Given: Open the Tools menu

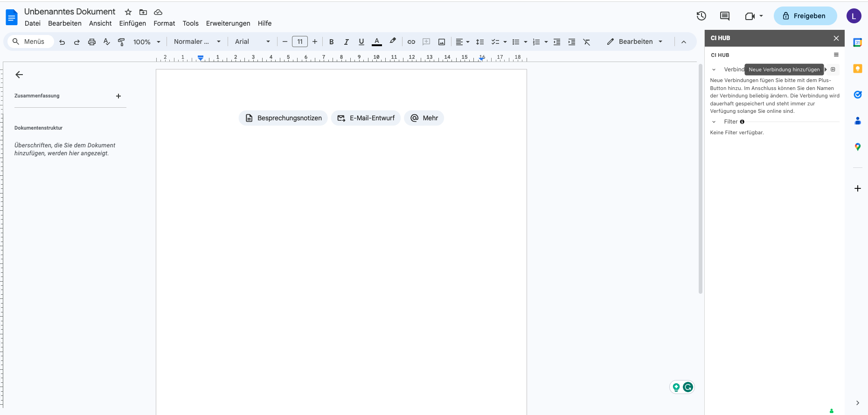Looking at the screenshot, I should [x=191, y=23].
